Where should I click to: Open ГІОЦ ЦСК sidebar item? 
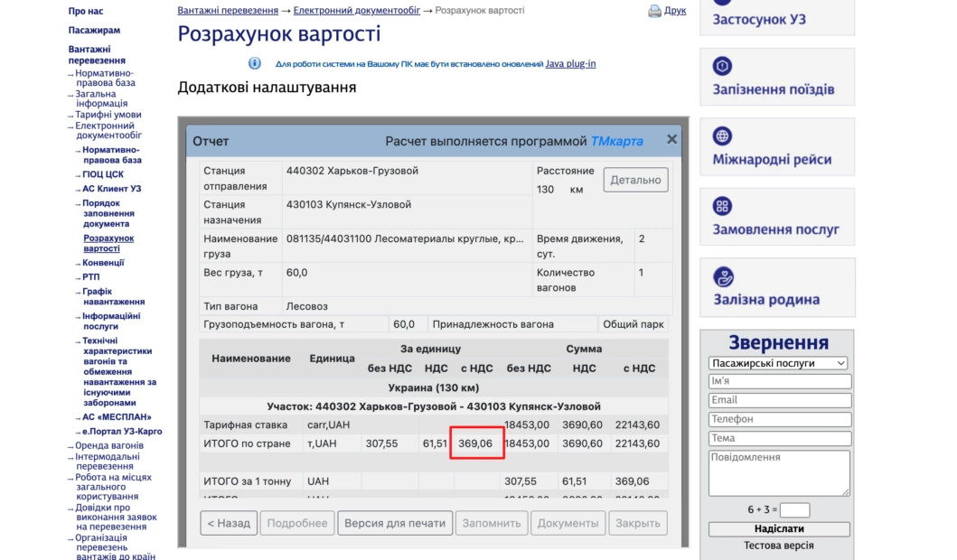tap(102, 173)
